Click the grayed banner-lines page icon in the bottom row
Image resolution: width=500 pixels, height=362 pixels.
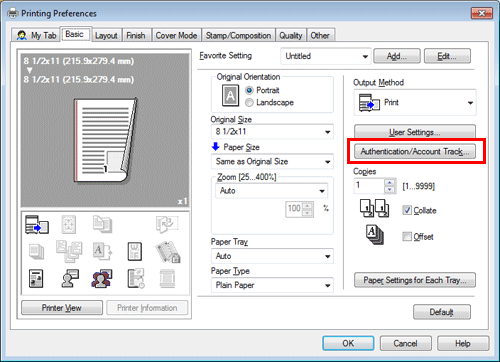[x=167, y=279]
